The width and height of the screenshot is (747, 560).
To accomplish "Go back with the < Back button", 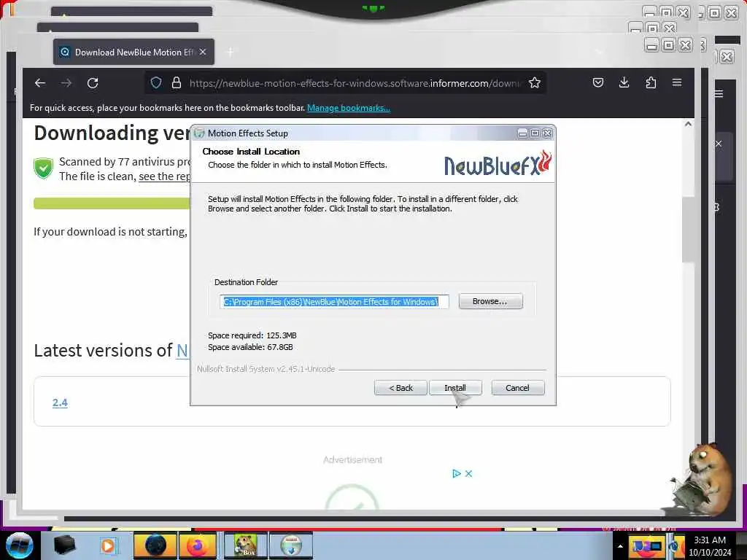I will coord(400,388).
